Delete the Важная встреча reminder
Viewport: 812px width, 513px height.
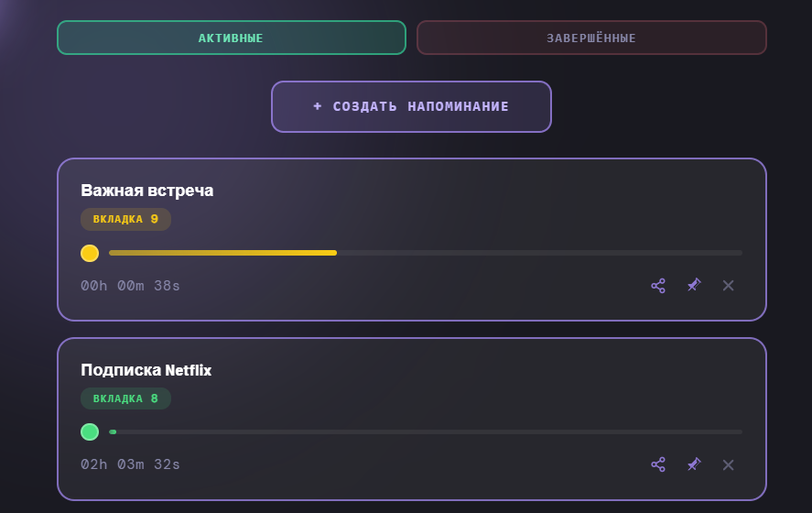729,286
